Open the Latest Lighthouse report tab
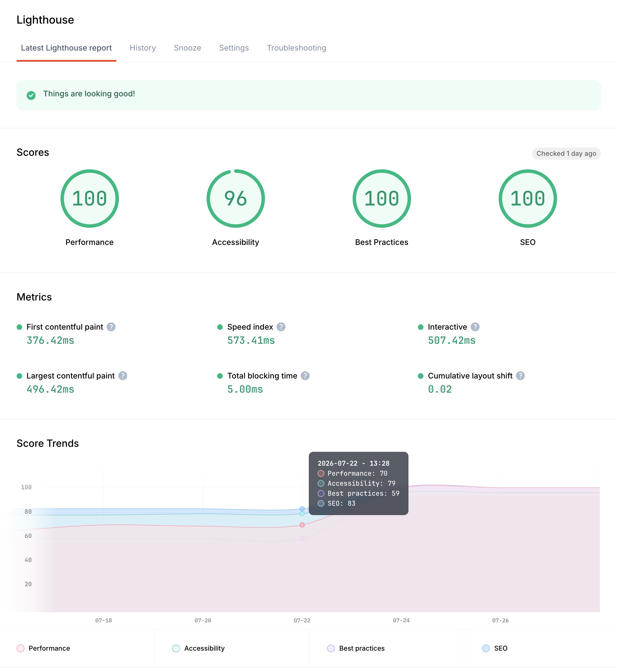Image resolution: width=617 pixels, height=672 pixels. 66,48
